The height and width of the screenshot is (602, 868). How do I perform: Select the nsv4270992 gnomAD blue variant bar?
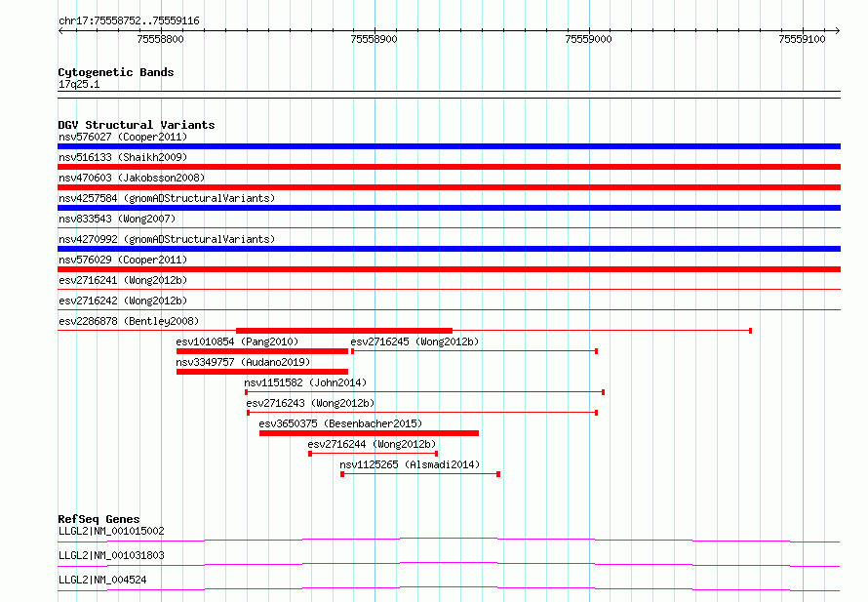coord(449,249)
